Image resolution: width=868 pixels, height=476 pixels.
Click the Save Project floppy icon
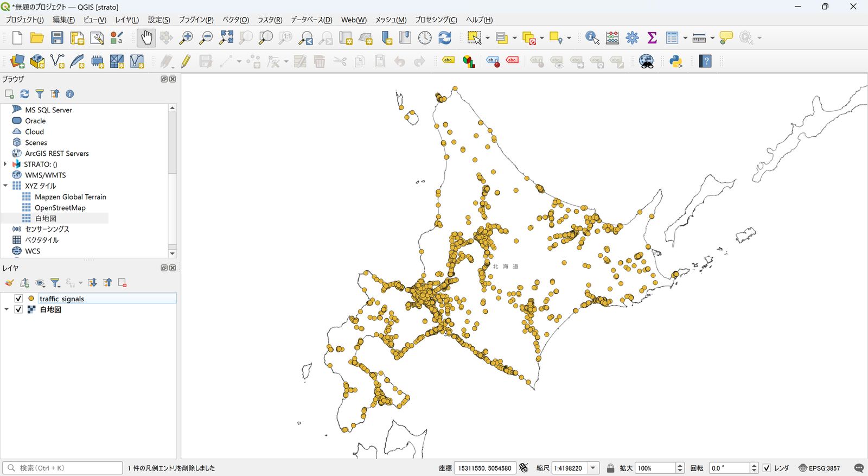tap(57, 37)
